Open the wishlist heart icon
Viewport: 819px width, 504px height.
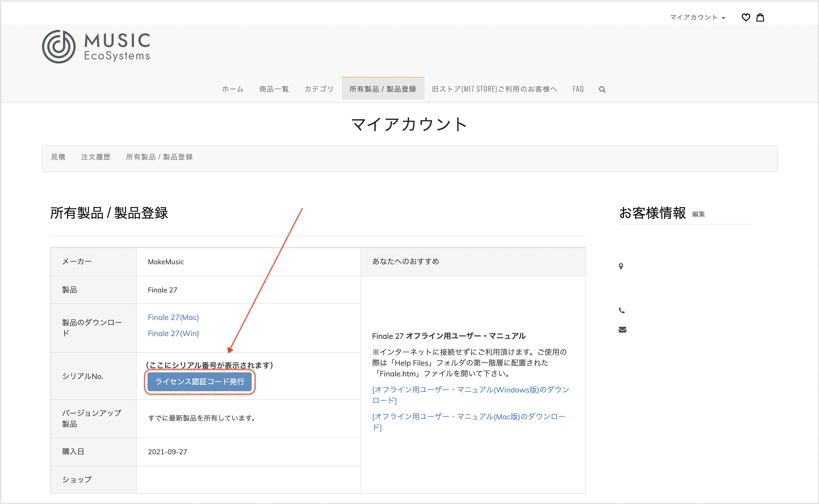coord(746,17)
